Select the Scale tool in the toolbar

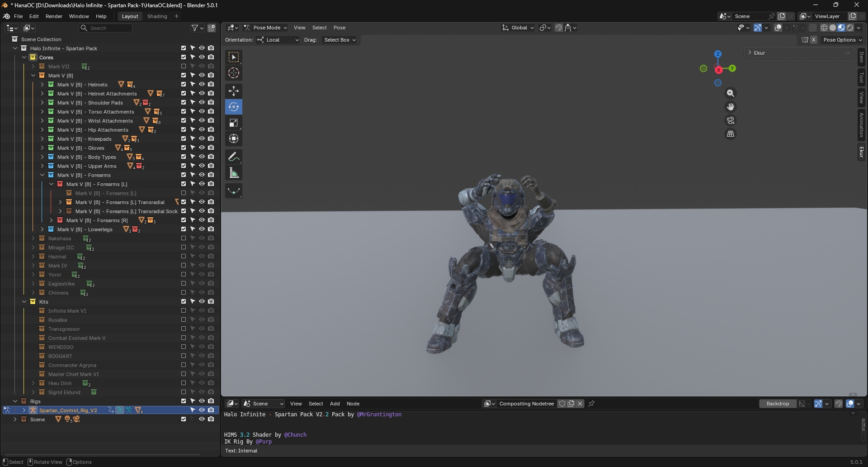[234, 123]
